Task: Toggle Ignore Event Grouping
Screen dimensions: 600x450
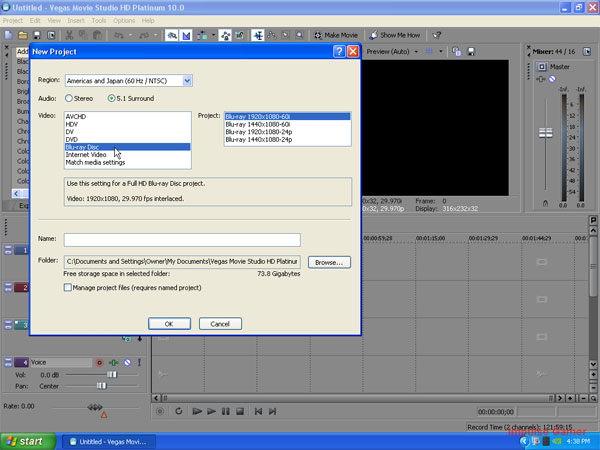Action: tap(240, 36)
